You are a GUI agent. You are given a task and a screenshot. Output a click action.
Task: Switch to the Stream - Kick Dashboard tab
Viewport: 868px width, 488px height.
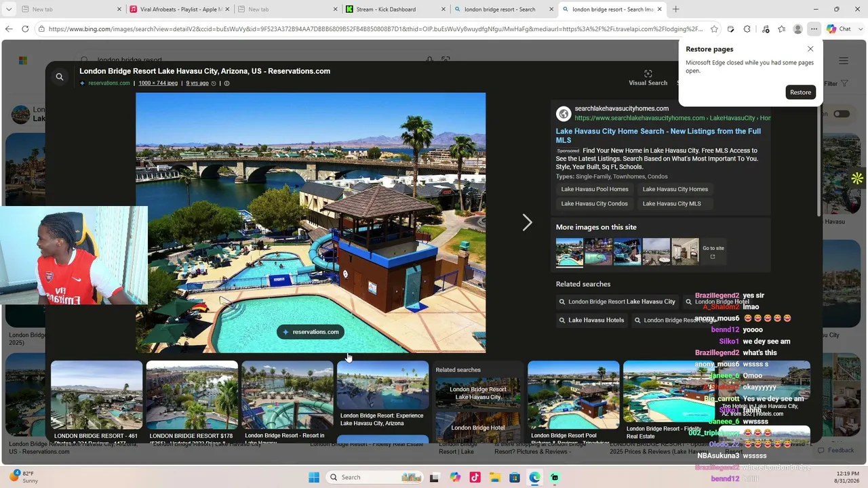pyautogui.click(x=395, y=9)
